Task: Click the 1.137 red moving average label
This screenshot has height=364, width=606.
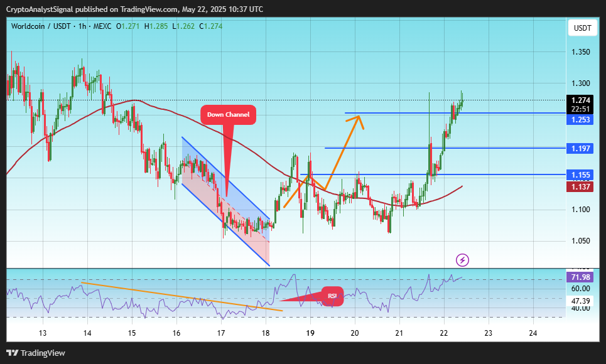Action: 580,187
